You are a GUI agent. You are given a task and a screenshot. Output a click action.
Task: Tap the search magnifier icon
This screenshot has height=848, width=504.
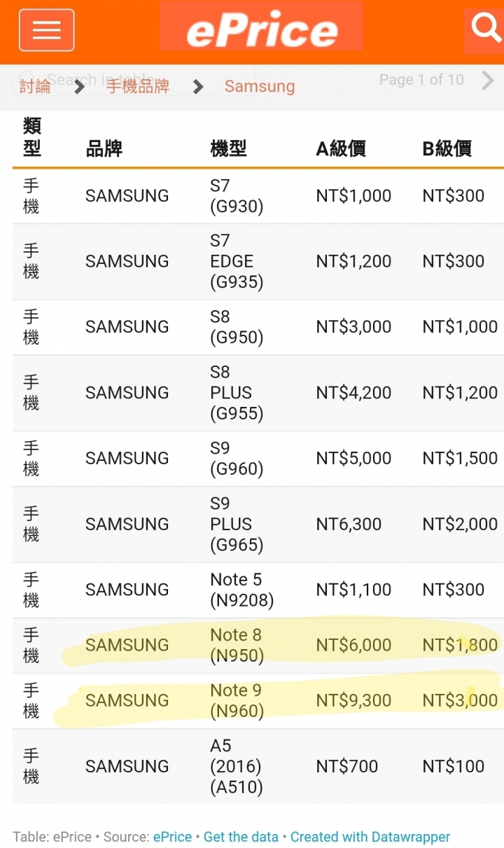tap(485, 29)
